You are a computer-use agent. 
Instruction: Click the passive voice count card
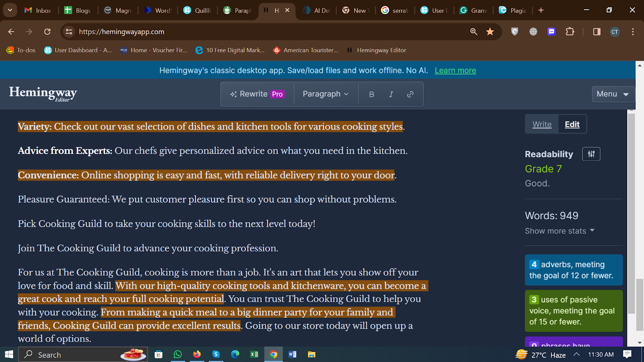click(x=574, y=311)
